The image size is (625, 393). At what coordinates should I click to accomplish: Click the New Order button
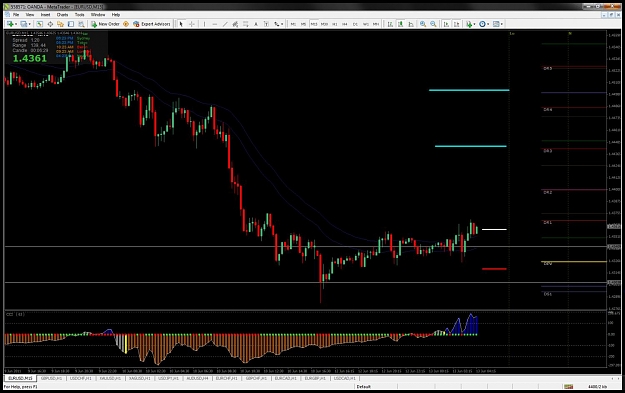[105, 24]
